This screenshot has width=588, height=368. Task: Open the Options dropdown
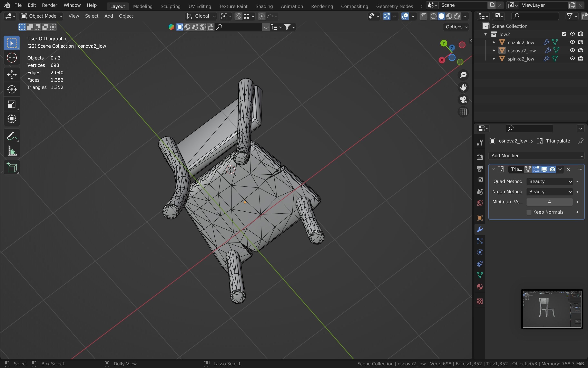pyautogui.click(x=456, y=27)
